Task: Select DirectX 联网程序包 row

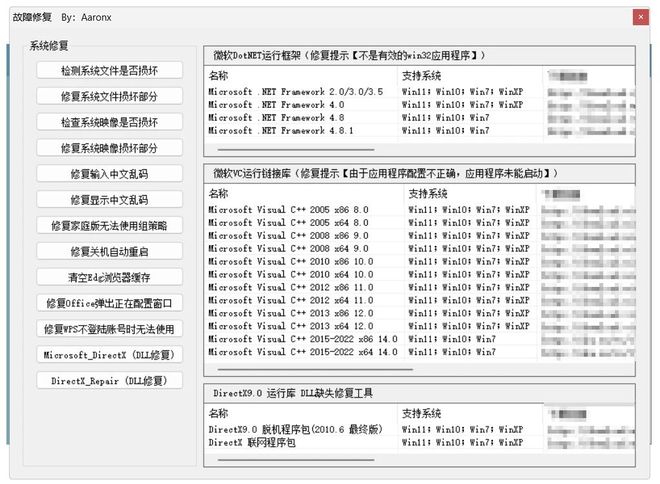Action: [x=420, y=442]
